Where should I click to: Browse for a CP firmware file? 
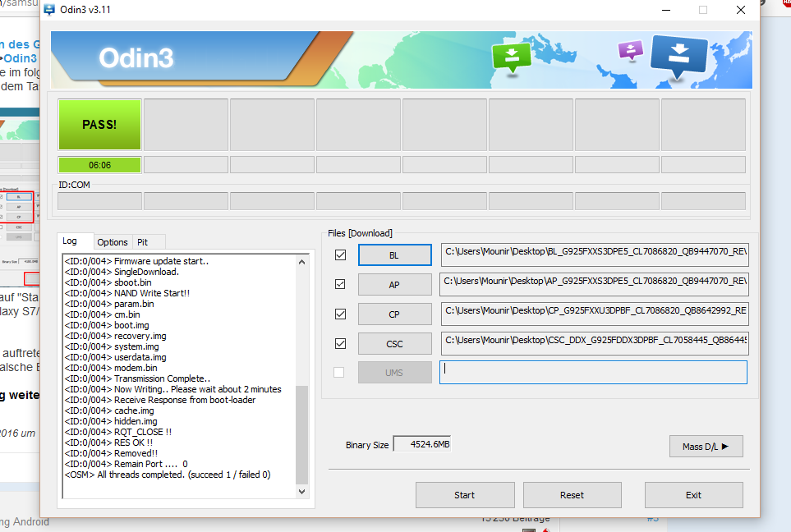tap(394, 314)
